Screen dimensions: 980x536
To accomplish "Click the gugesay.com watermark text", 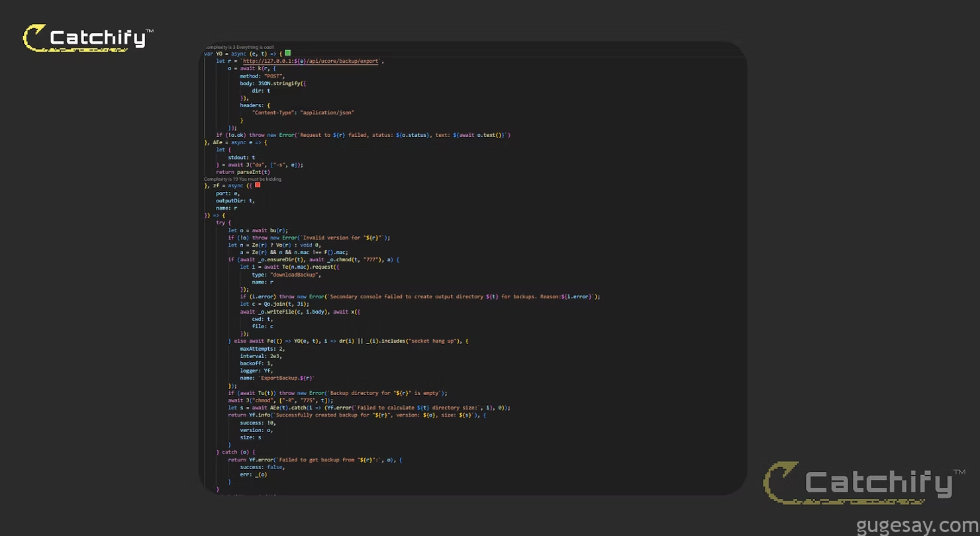I will (x=917, y=526).
